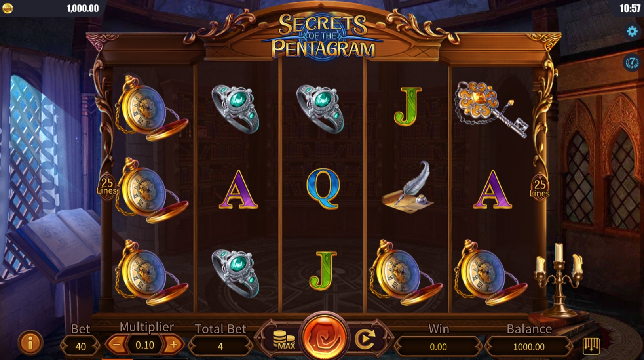Increase the multiplier with plus arrow
The width and height of the screenshot is (644, 360).
coord(173,345)
